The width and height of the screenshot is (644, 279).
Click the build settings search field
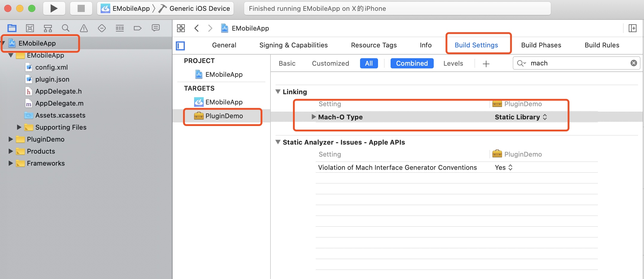click(x=577, y=63)
